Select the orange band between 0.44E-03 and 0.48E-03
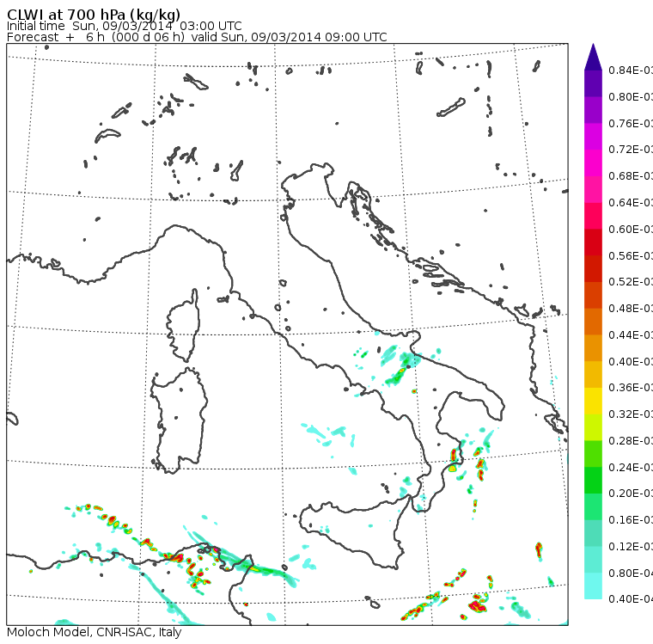The image size is (653, 644). point(593,322)
